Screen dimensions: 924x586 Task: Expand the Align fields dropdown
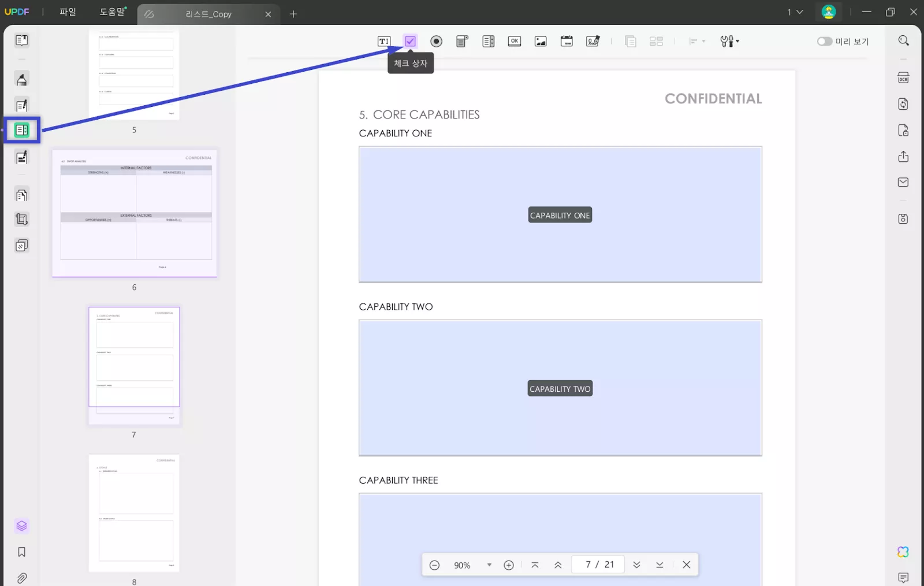[x=697, y=41]
